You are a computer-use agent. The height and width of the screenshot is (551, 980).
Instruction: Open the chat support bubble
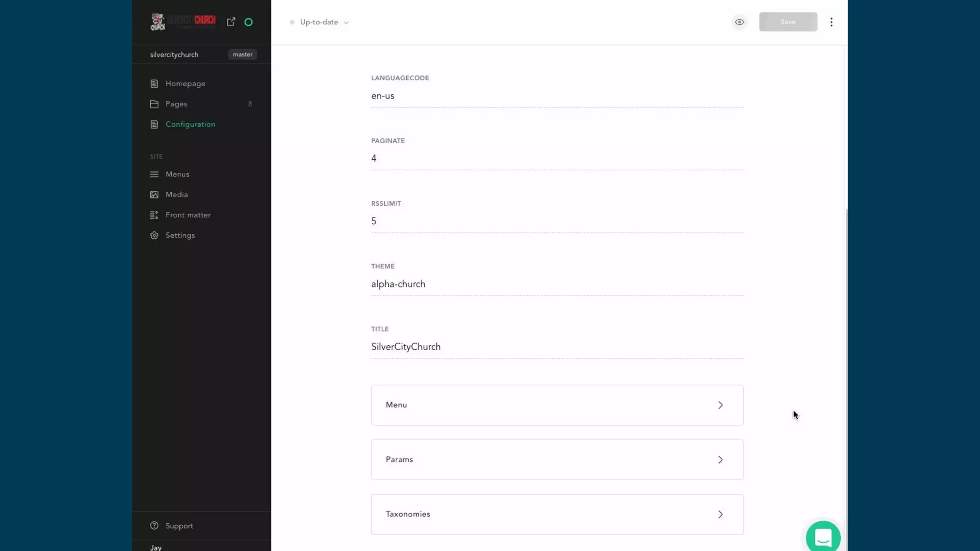823,538
